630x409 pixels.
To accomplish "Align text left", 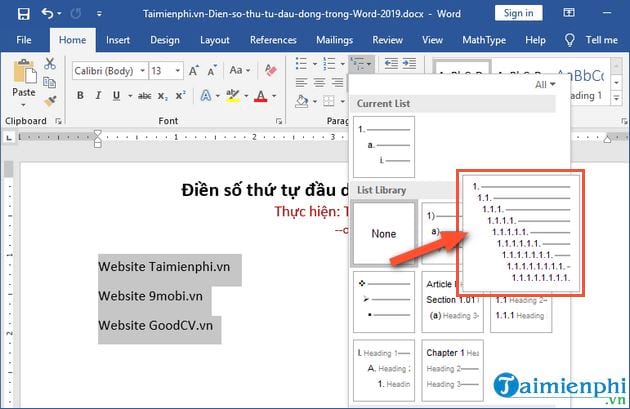I will point(302,83).
